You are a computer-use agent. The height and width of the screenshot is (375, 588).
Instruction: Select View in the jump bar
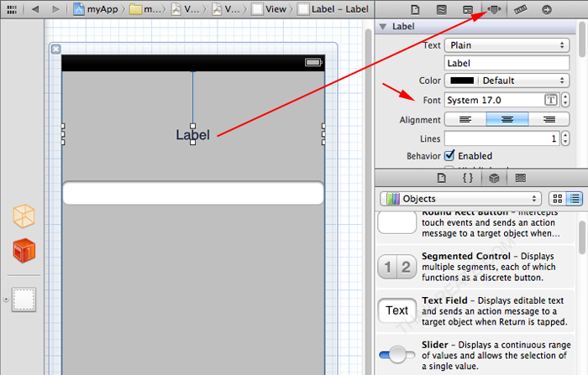tap(270, 9)
